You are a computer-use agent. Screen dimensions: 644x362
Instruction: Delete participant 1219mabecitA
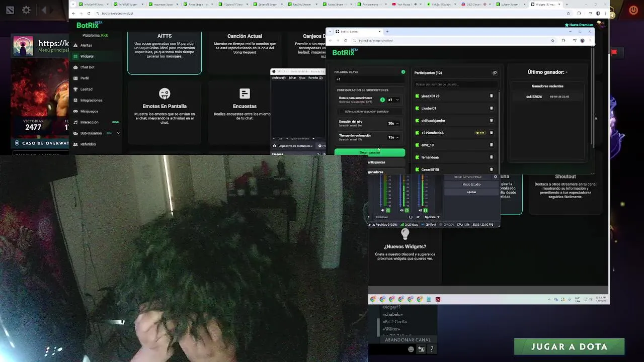click(492, 133)
